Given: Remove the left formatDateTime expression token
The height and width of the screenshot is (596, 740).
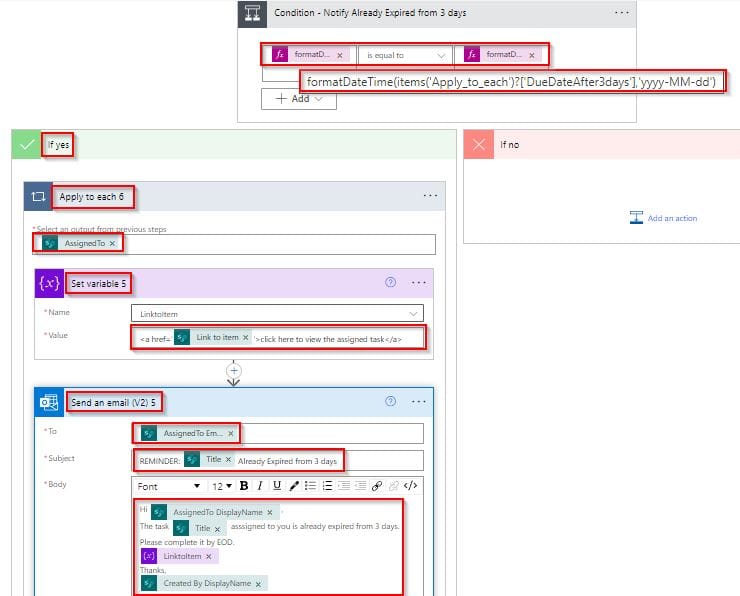Looking at the screenshot, I should (x=340, y=56).
